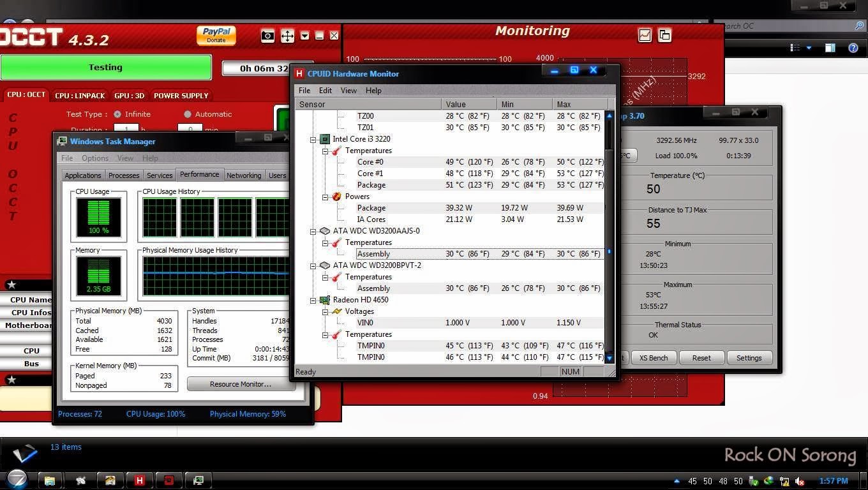Open Task Manager Applications tab
This screenshot has height=490, width=868.
point(83,175)
